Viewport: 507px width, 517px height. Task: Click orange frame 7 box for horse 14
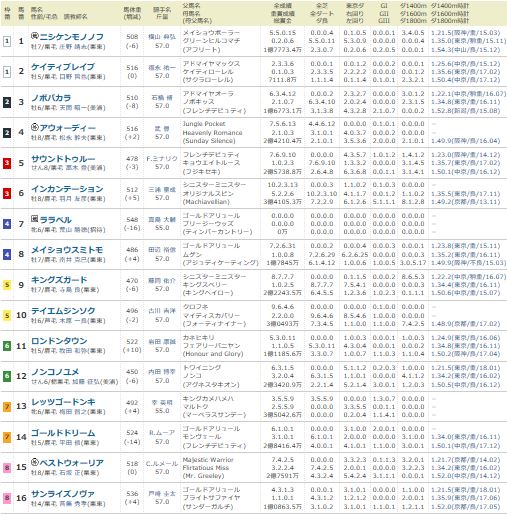click(x=7, y=437)
